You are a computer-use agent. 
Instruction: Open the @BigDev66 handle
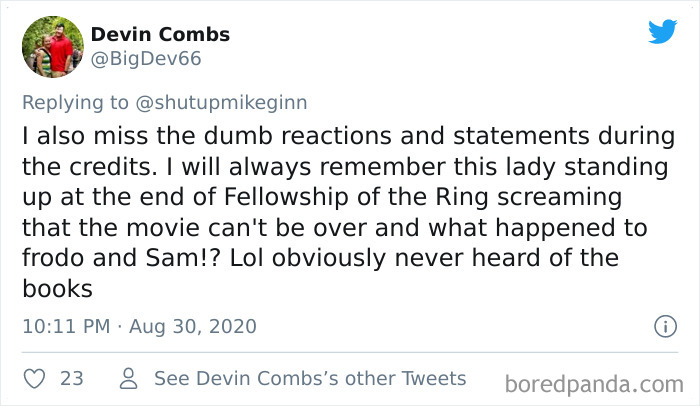tap(146, 59)
